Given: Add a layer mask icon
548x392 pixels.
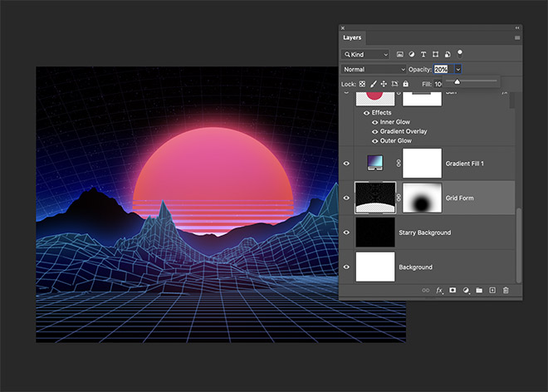Looking at the screenshot, I should click(x=453, y=291).
